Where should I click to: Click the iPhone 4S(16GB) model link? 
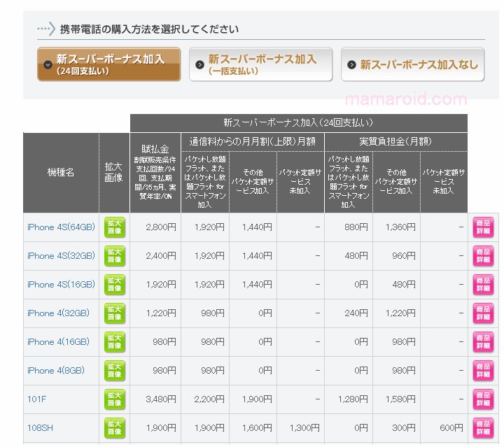(61, 285)
